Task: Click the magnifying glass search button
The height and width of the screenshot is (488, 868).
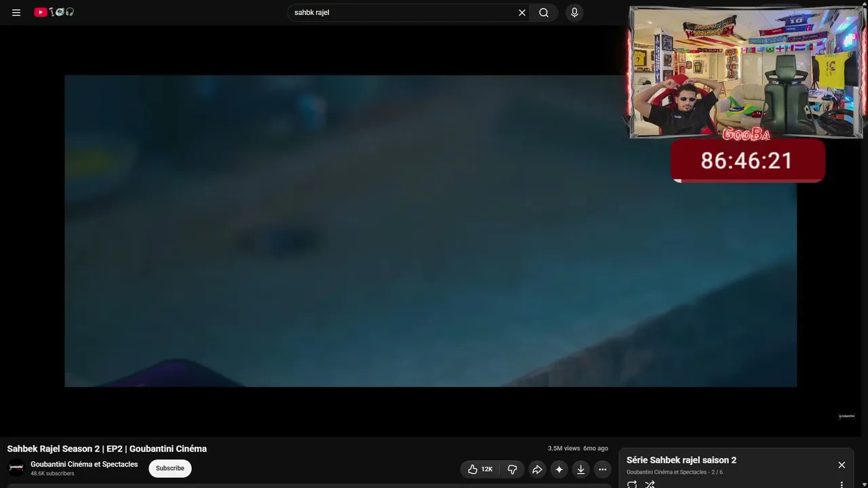Action: [544, 12]
